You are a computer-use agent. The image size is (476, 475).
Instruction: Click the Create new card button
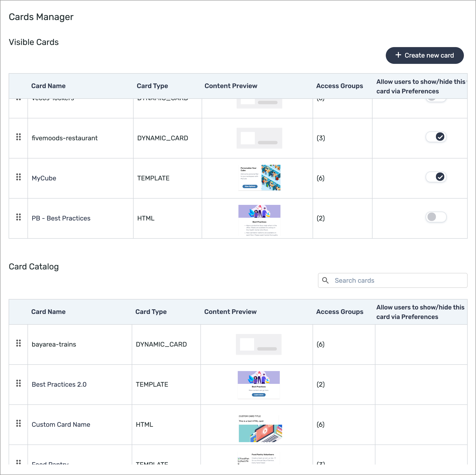424,55
